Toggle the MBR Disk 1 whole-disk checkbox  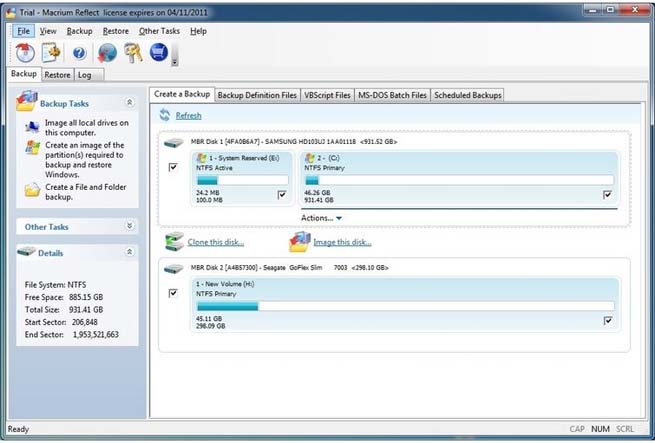click(x=173, y=167)
